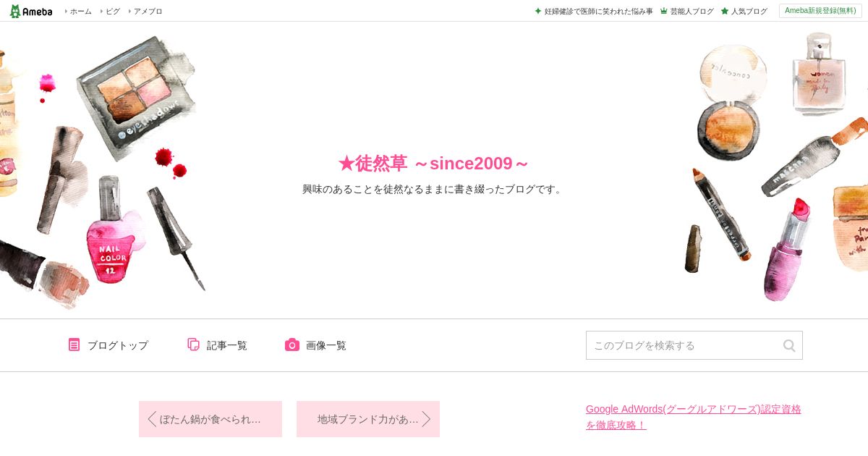Image resolution: width=868 pixels, height=456 pixels.
Task: Click the blog title ★徒然草 ～since2009～
Action: click(434, 164)
